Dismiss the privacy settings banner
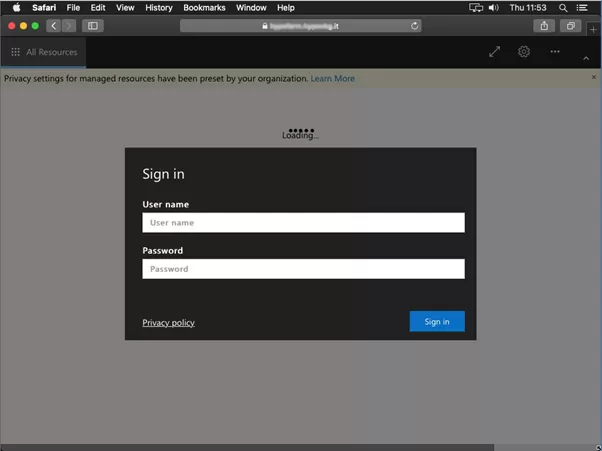602x451 pixels. point(594,77)
